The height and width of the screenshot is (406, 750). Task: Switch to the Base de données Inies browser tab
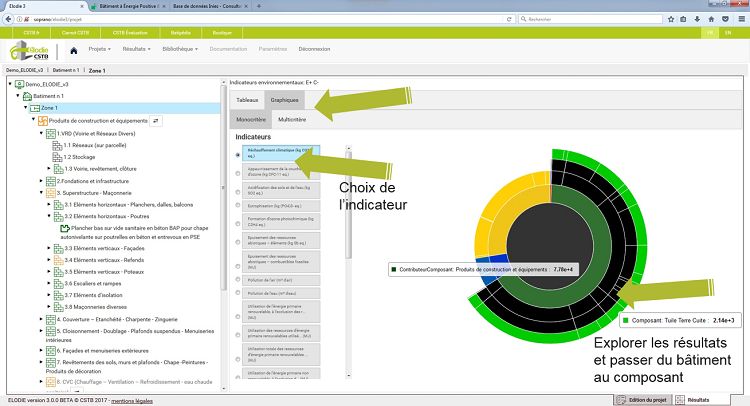point(210,6)
